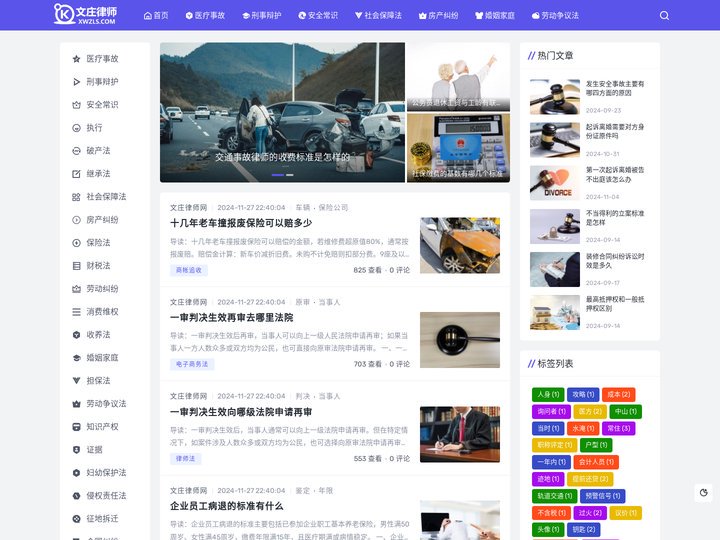Open 刑事辩护 in the top navigation
720x540 pixels.
(x=262, y=16)
